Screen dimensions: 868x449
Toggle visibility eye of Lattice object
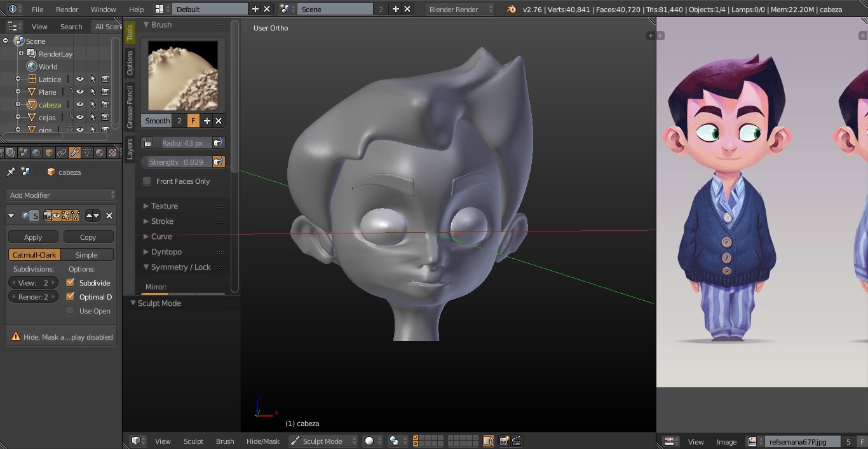[80, 79]
